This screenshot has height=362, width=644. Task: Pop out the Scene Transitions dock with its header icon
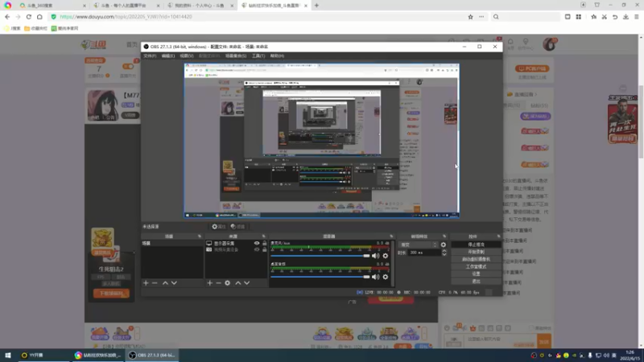[x=444, y=237]
